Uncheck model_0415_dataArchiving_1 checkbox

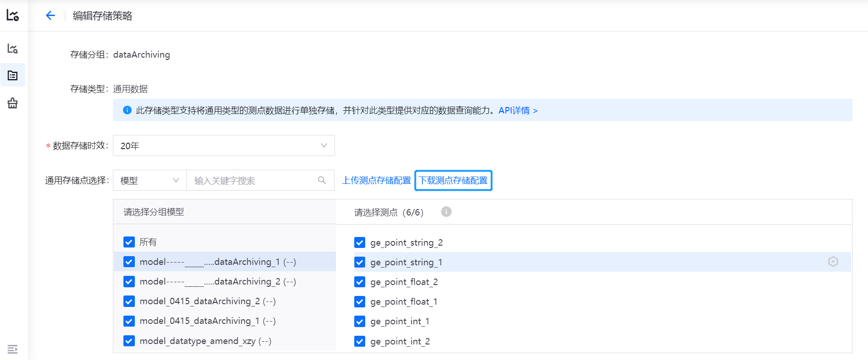[x=129, y=321]
